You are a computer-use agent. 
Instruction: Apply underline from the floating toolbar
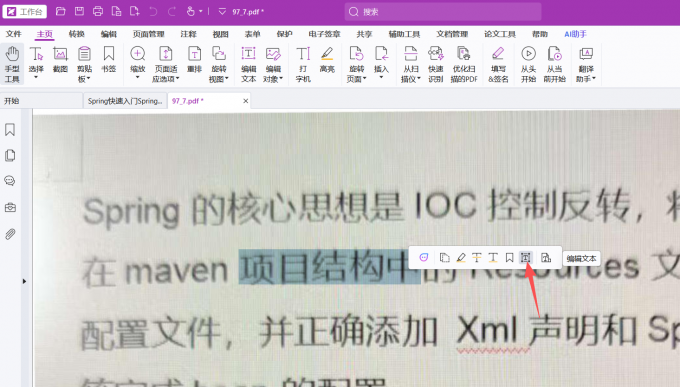(493, 258)
